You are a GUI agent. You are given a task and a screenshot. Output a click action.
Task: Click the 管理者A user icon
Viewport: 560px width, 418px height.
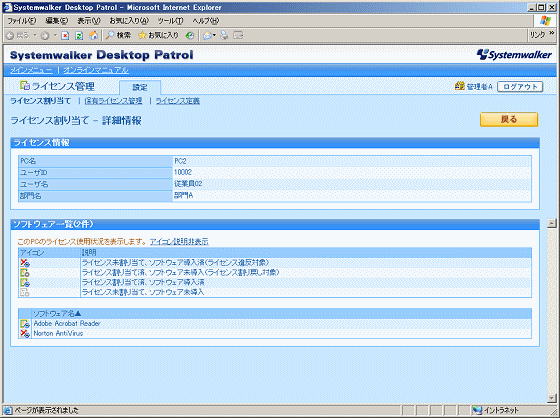coord(459,86)
